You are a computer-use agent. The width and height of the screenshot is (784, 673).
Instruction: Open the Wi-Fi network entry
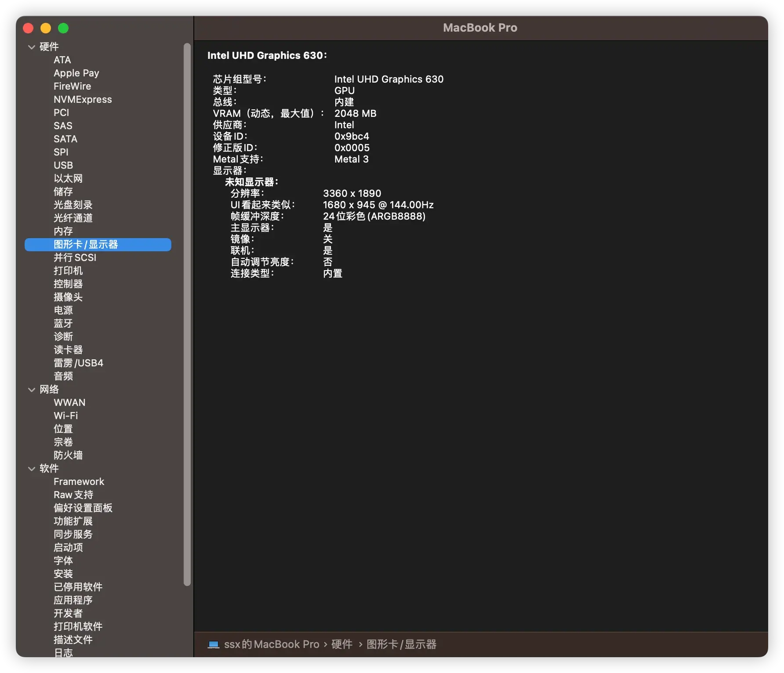click(66, 416)
